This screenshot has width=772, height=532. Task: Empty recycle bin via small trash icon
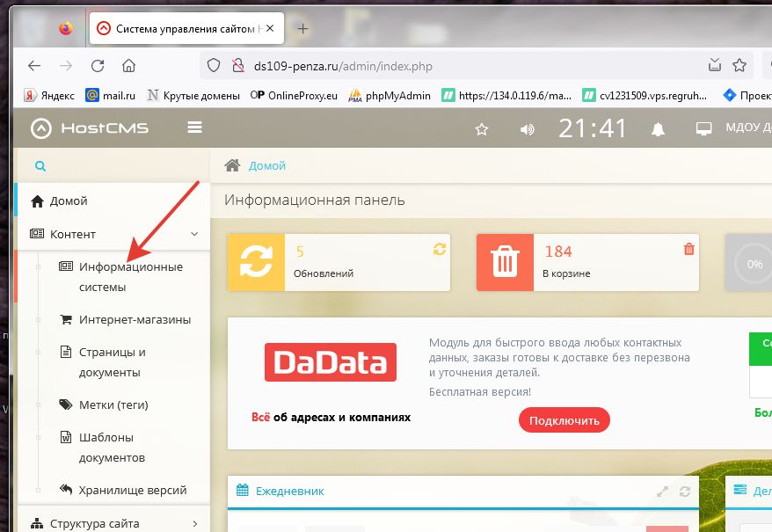click(x=688, y=249)
